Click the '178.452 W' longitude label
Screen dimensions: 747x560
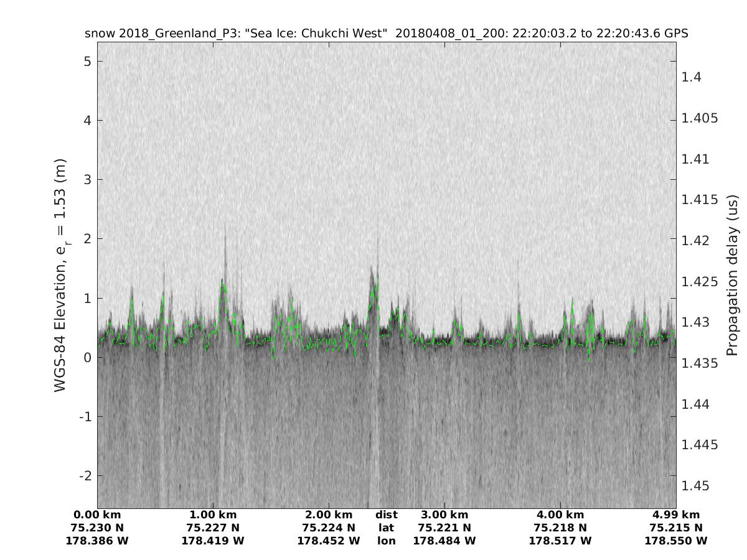(x=329, y=541)
